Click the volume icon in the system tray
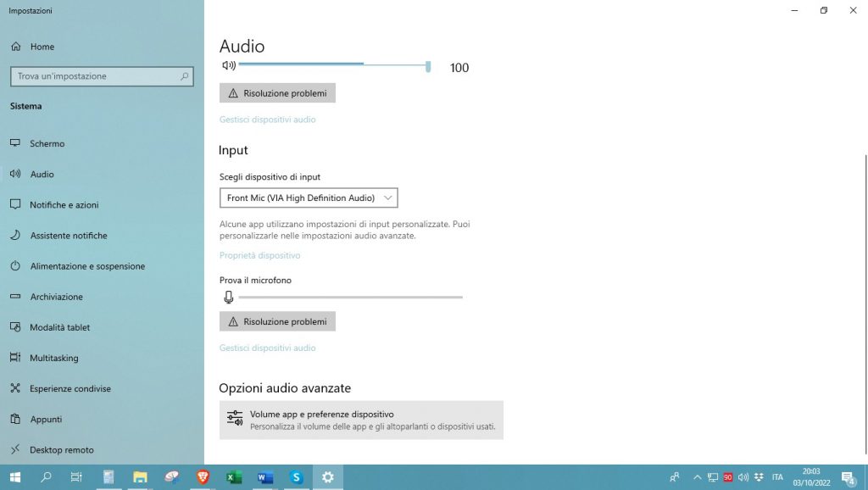Viewport: 868px width, 490px height. (743, 477)
